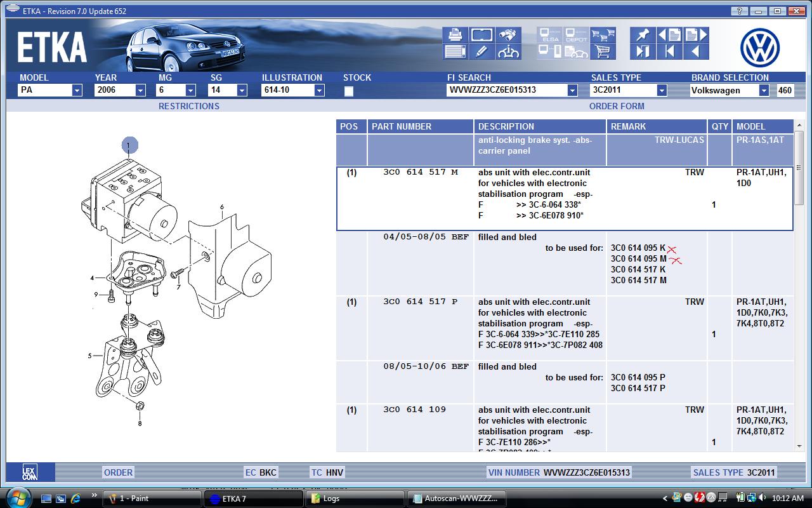The width and height of the screenshot is (812, 508).
Task: Click the 460 field beside brand selection
Action: coord(785,91)
